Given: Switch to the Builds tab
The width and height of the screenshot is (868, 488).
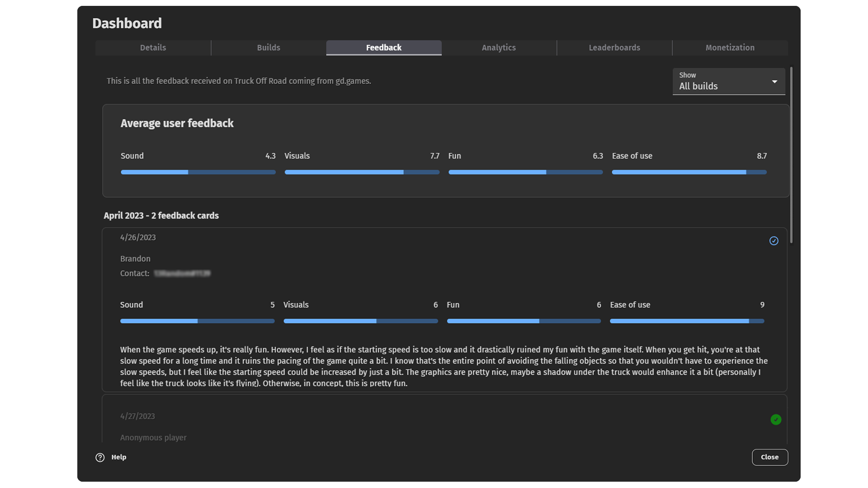Looking at the screenshot, I should pos(268,47).
